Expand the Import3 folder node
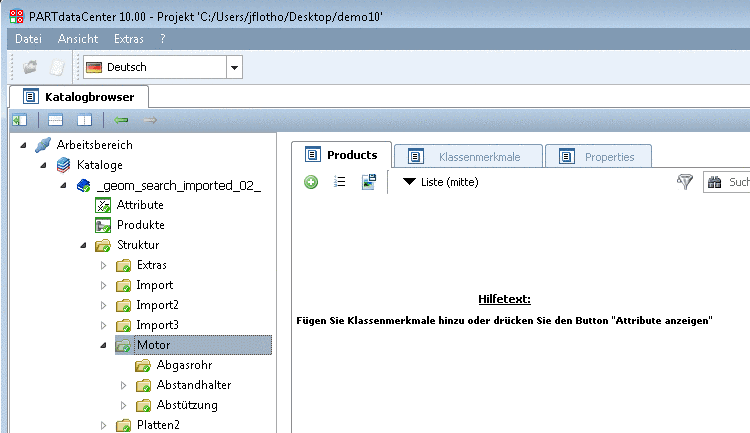The image size is (750, 433). [x=103, y=325]
